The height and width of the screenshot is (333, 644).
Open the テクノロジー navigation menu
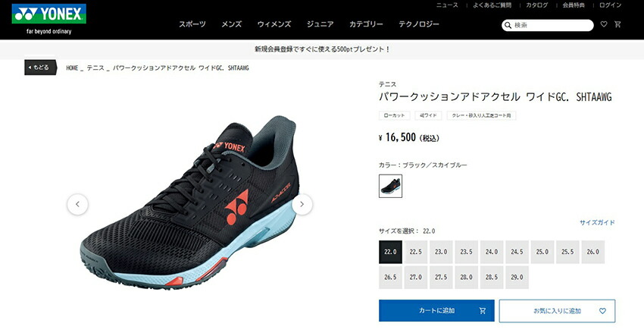tap(419, 24)
